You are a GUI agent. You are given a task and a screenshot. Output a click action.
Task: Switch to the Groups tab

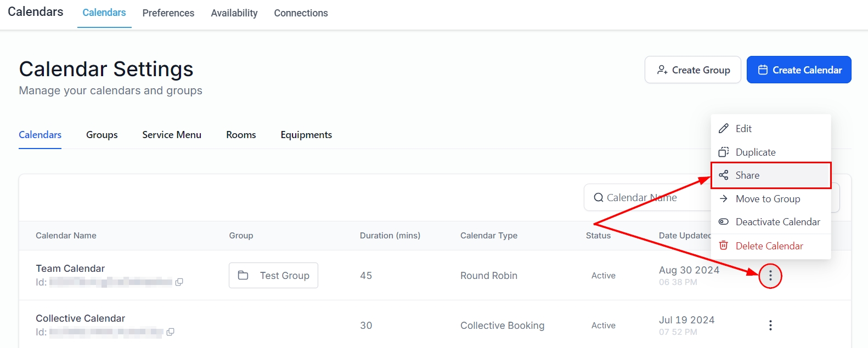point(102,135)
